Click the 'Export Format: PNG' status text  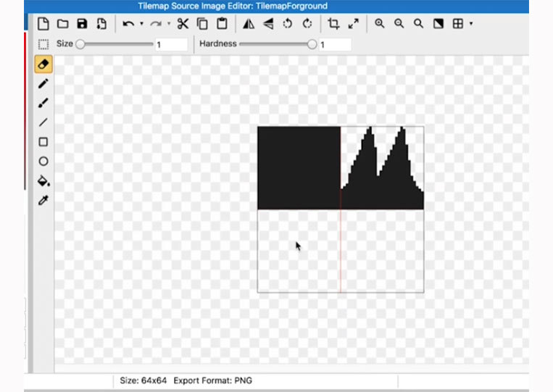pyautogui.click(x=212, y=380)
